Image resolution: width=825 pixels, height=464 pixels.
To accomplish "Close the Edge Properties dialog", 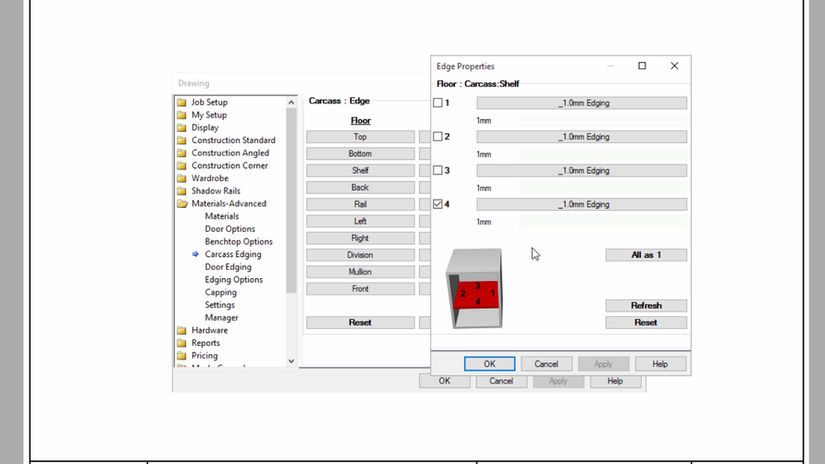I will [674, 66].
